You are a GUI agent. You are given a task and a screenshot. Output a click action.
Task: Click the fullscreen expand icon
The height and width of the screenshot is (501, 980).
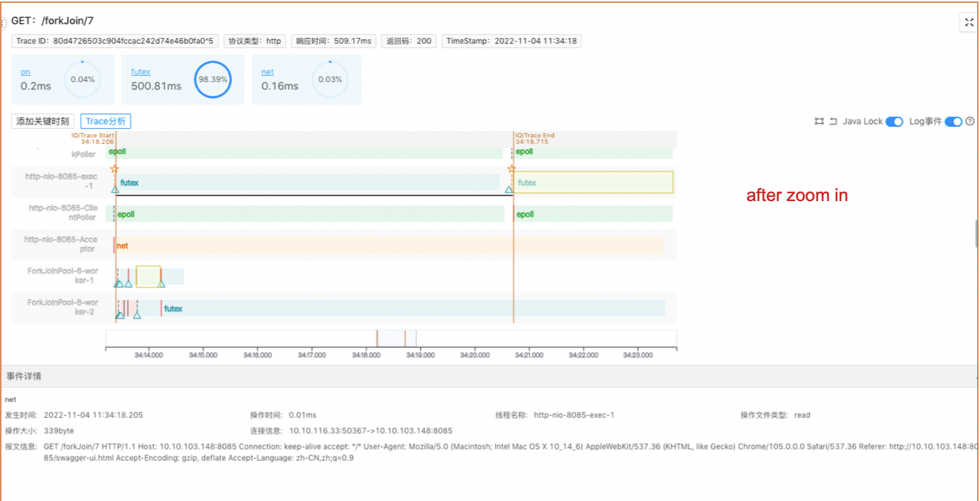click(969, 22)
